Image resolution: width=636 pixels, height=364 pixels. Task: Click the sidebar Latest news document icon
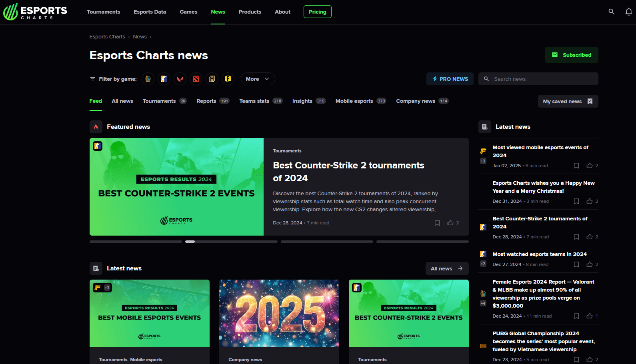tap(485, 127)
